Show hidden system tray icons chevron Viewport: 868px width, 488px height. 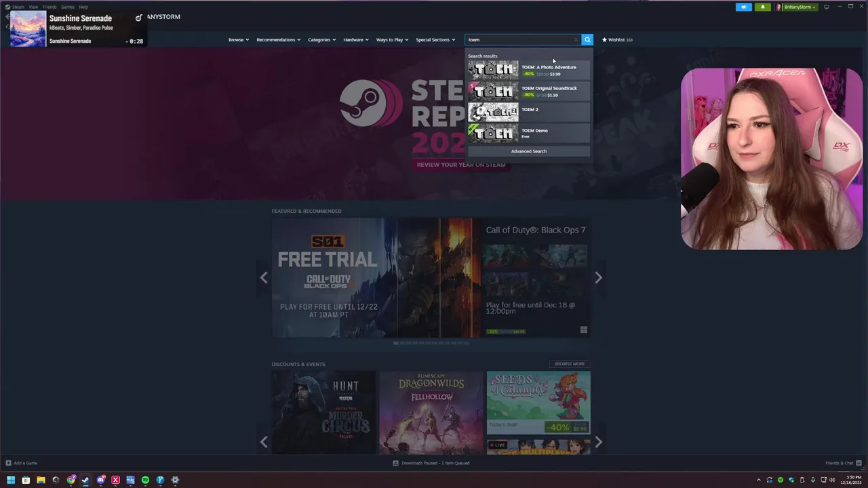coord(759,481)
